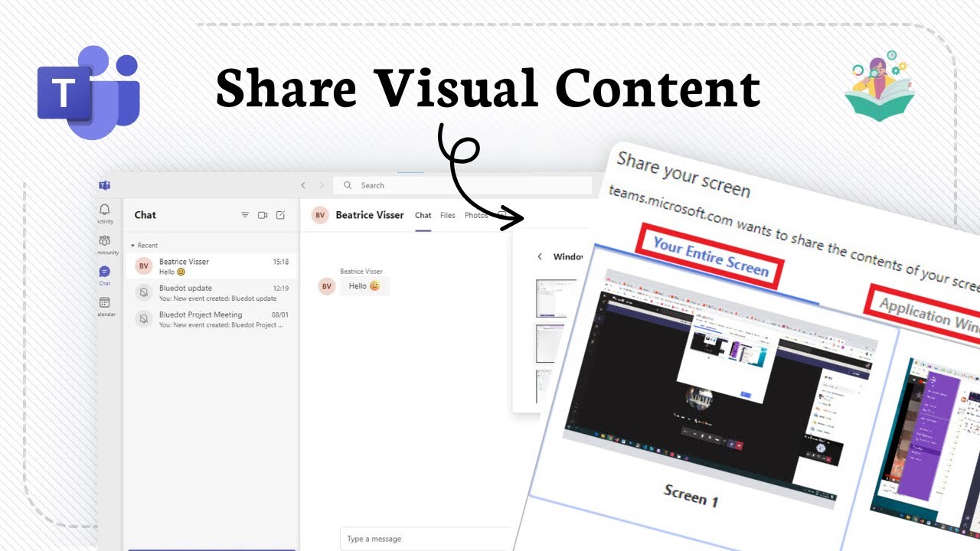Screen dimensions: 980x551
Task: Click the 15:18 timestamp in chat list
Action: [281, 262]
